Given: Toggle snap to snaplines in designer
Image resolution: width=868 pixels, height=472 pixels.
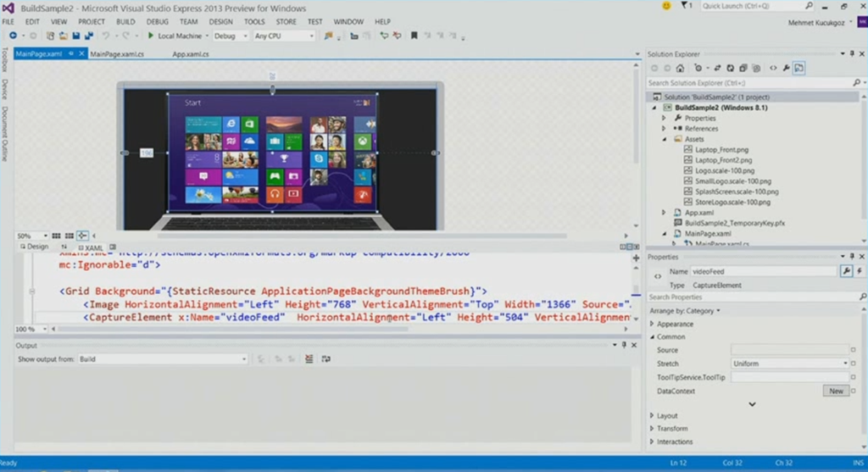Looking at the screenshot, I should 82,236.
